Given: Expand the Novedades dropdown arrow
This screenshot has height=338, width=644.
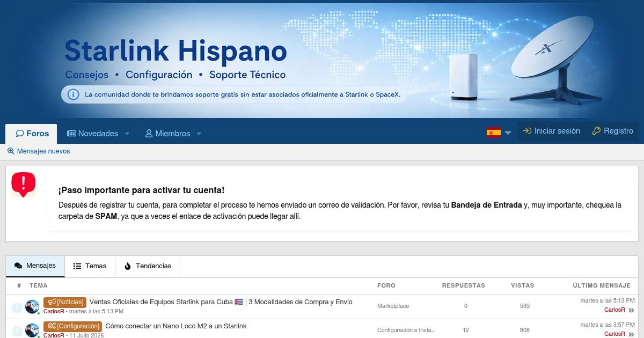Looking at the screenshot, I should 127,134.
